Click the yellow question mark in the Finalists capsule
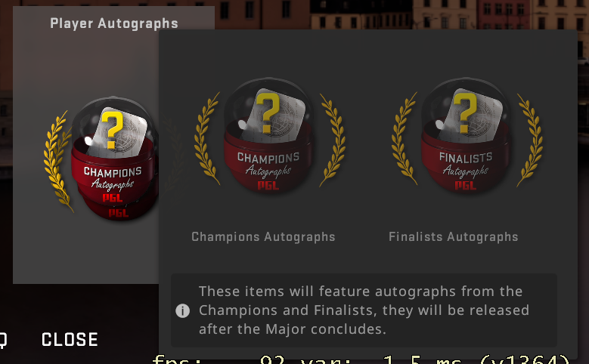 pos(465,113)
